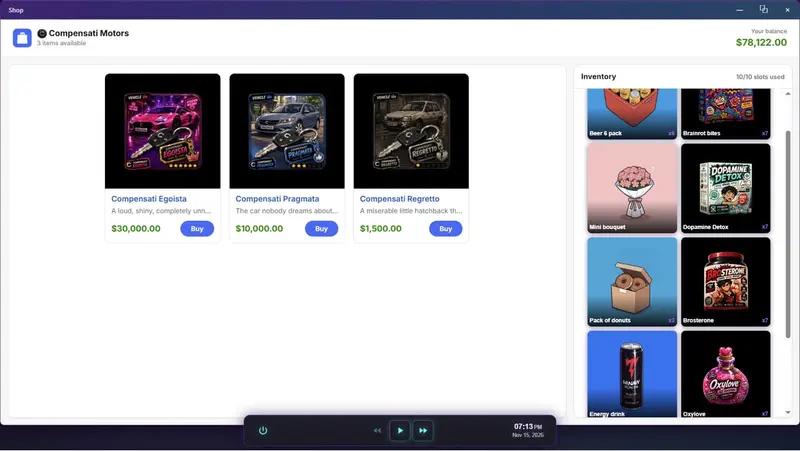Screen dimensions: 800x451
Task: Click the Inventory panel heading
Action: point(598,77)
